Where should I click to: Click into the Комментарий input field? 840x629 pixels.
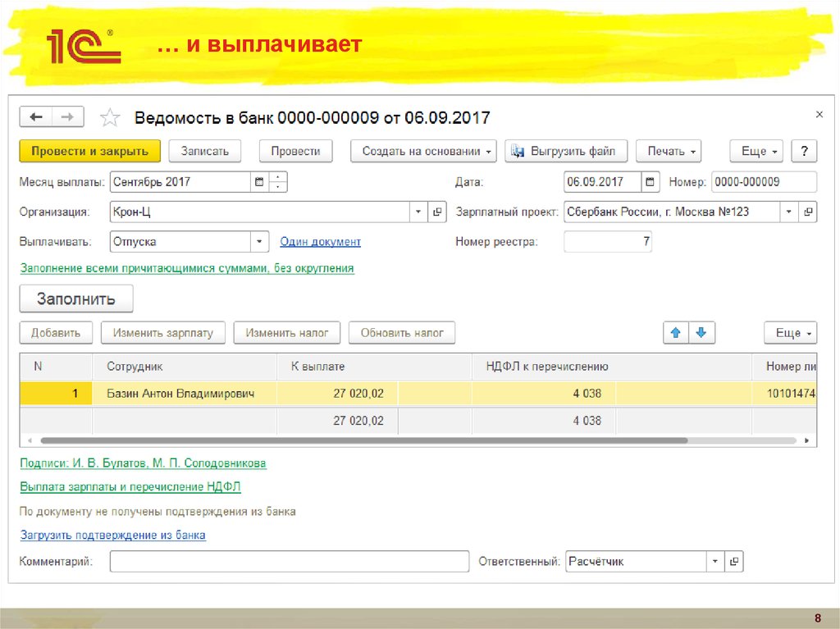pyautogui.click(x=289, y=562)
